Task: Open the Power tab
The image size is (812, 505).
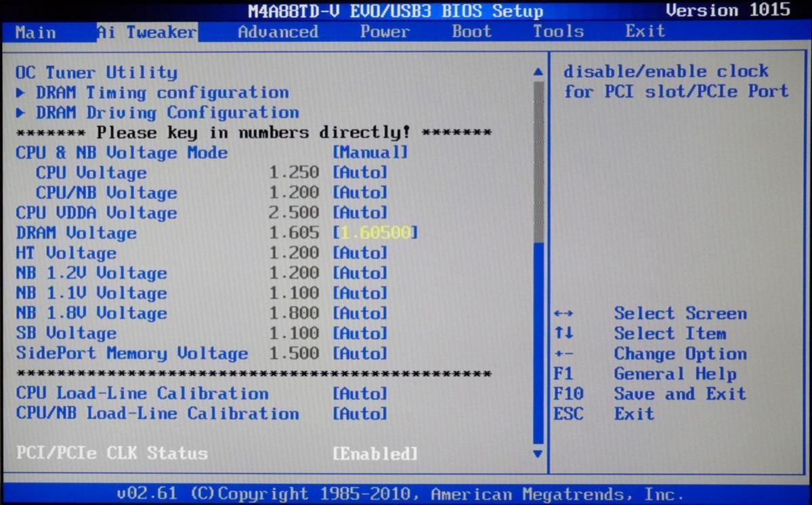Action: pyautogui.click(x=385, y=32)
